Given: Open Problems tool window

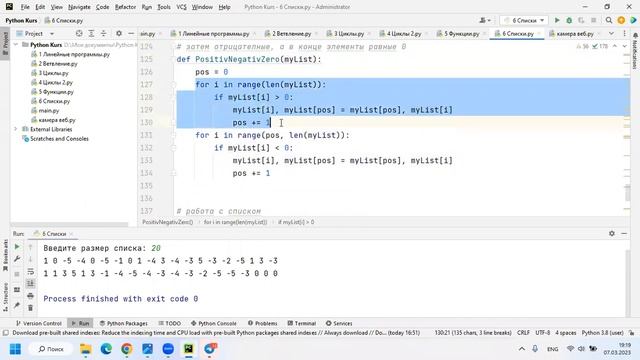Looking at the screenshot, I should [262, 323].
